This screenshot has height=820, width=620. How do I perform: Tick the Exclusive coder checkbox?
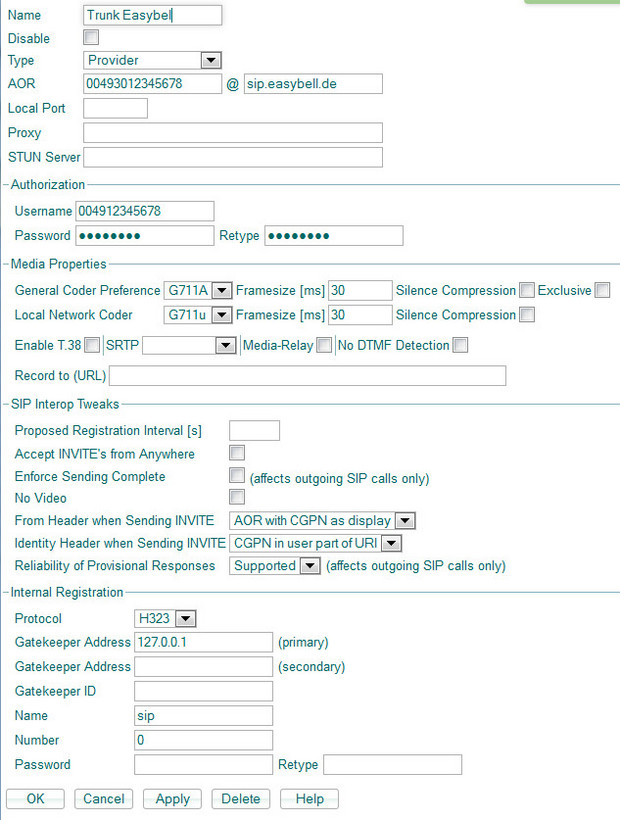coord(602,291)
